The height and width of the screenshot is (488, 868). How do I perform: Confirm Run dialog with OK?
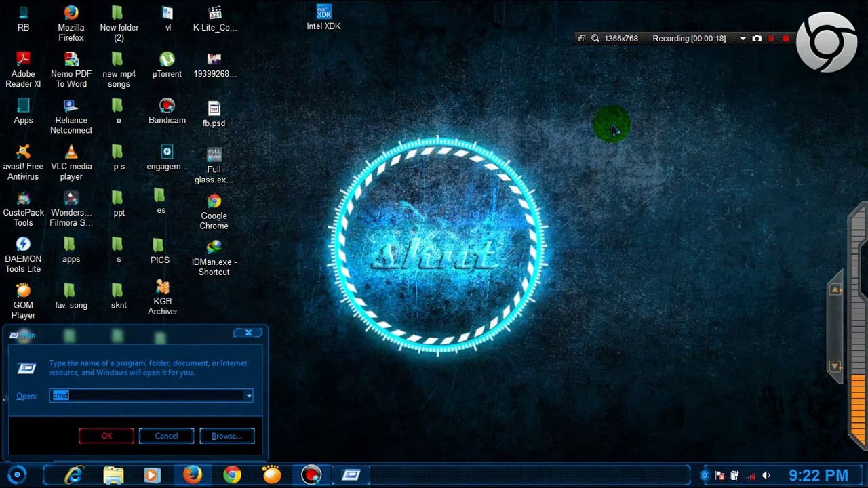click(x=106, y=436)
